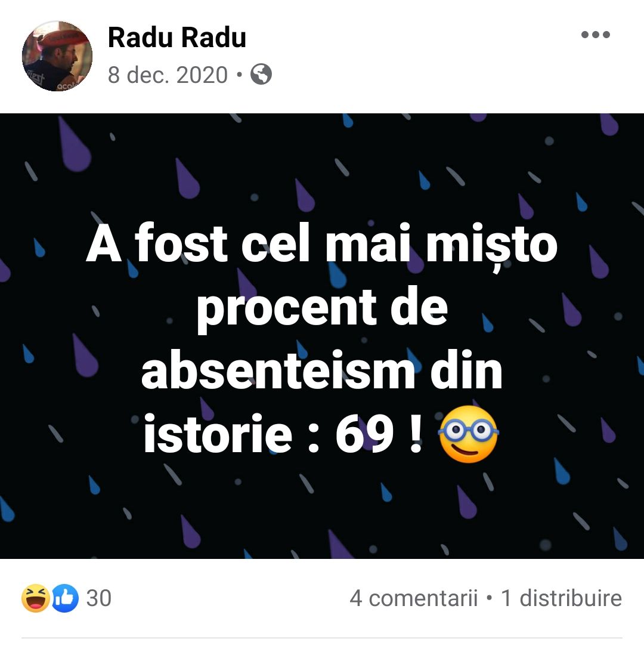The height and width of the screenshot is (649, 644).
Task: Open the three-dot post options menu
Action: 595,35
